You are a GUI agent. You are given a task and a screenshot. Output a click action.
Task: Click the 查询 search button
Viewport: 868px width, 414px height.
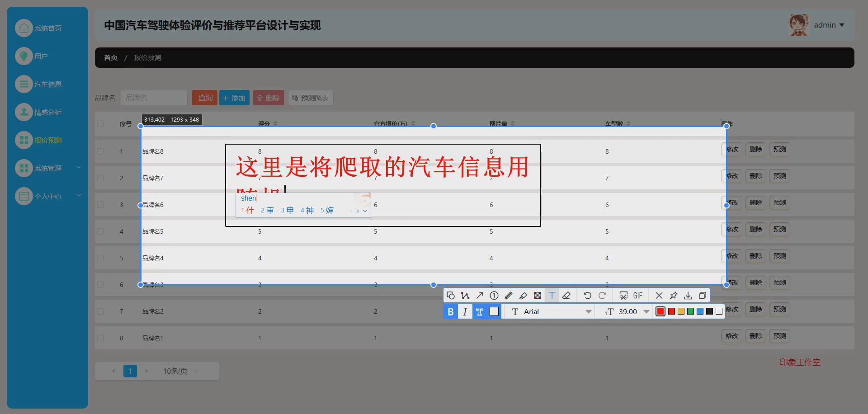click(x=204, y=98)
